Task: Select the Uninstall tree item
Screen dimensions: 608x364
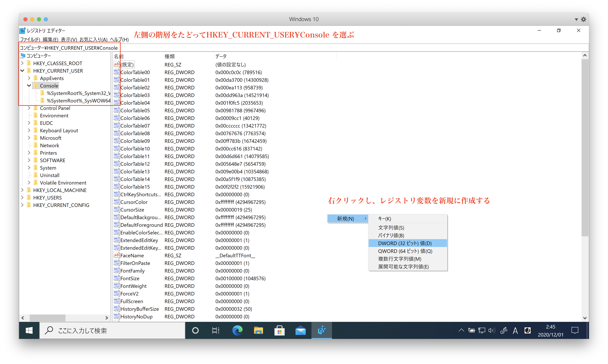Action: (x=50, y=175)
